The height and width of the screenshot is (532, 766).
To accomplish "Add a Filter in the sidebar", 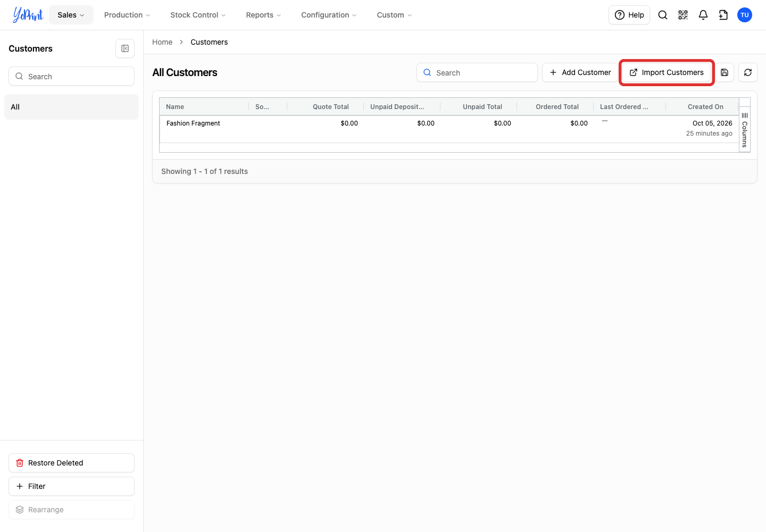I will [71, 486].
